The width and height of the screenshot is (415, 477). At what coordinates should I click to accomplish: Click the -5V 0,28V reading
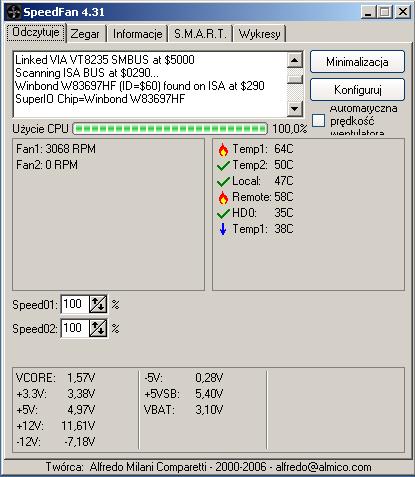click(183, 378)
